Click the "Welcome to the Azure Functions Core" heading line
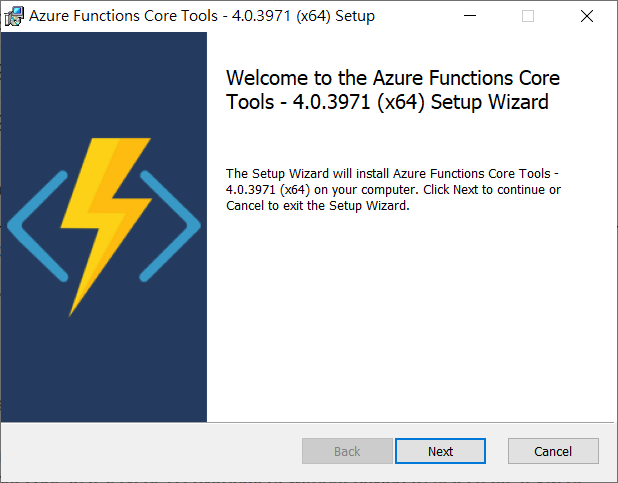The height and width of the screenshot is (483, 618). point(393,78)
